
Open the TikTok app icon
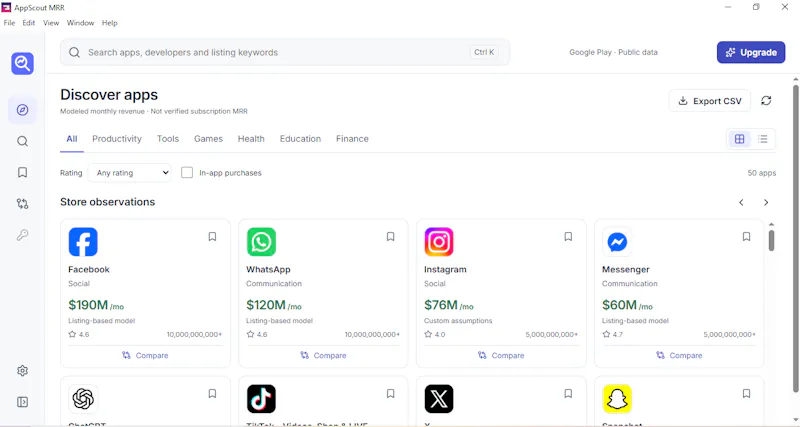(261, 399)
